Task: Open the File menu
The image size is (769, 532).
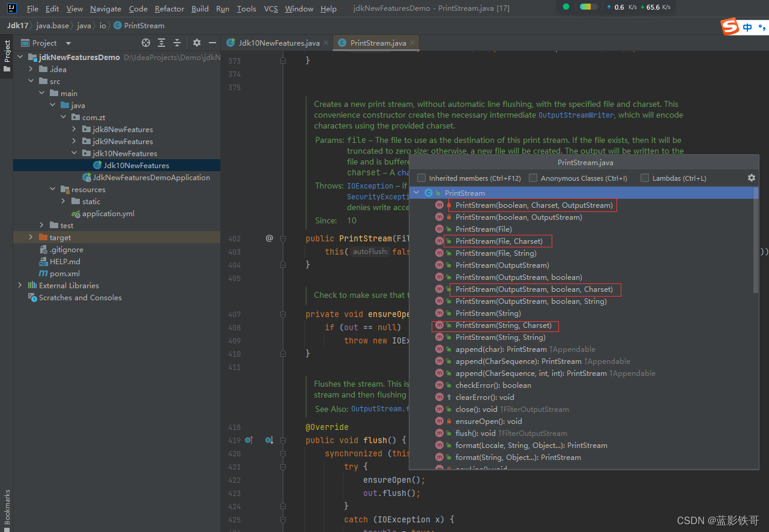Action: pos(33,8)
